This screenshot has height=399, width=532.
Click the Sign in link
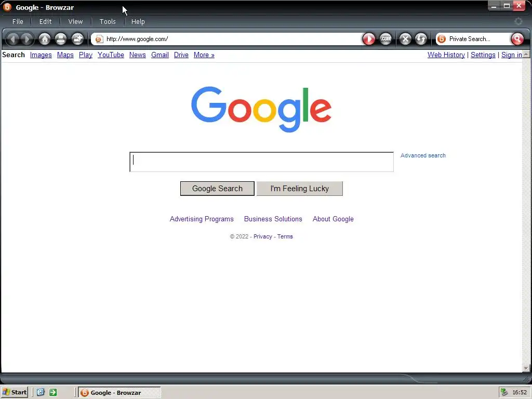coord(512,55)
